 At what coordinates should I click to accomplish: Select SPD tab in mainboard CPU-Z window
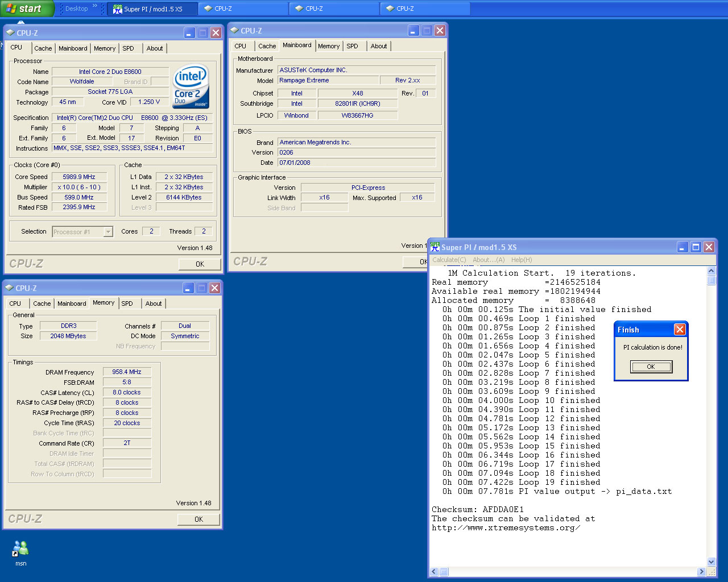click(x=353, y=47)
